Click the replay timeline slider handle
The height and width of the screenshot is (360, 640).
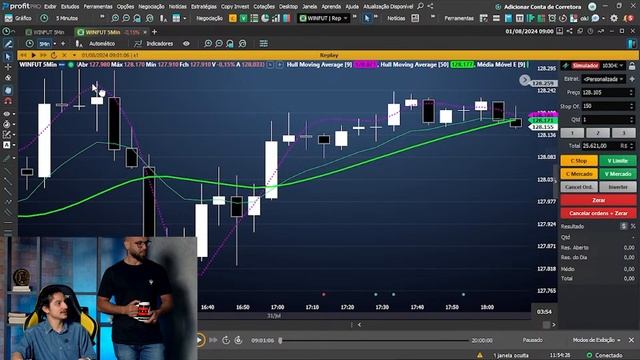pos(280,340)
